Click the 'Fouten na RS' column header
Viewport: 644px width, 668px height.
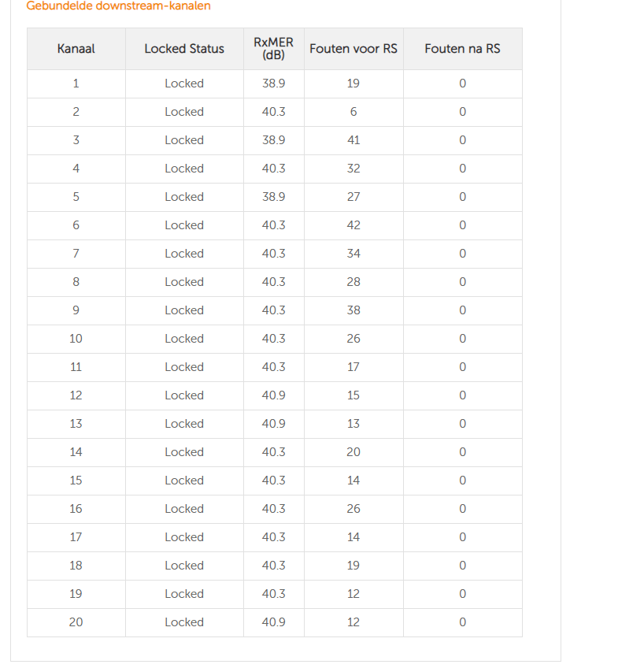click(462, 49)
